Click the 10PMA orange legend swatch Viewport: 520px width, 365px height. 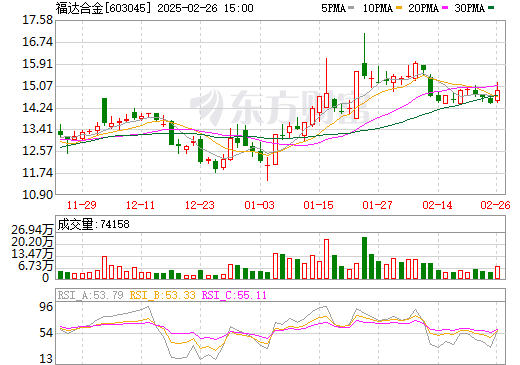[x=398, y=8]
